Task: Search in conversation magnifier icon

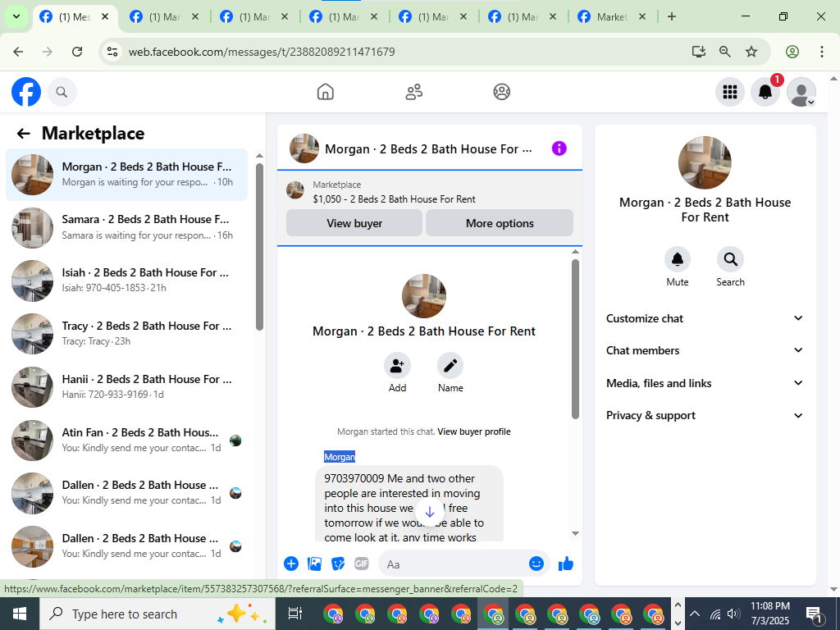Action: pyautogui.click(x=730, y=259)
